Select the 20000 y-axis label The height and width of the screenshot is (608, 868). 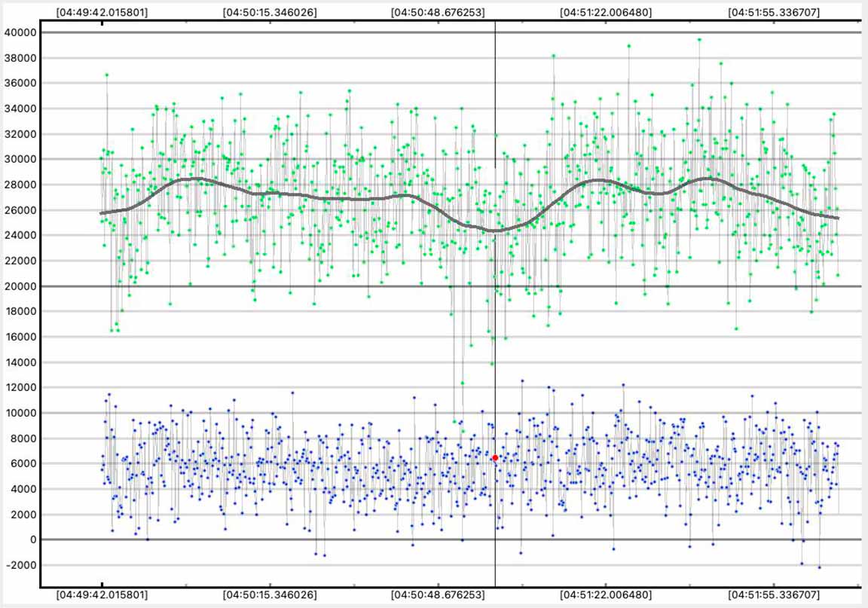click(20, 286)
